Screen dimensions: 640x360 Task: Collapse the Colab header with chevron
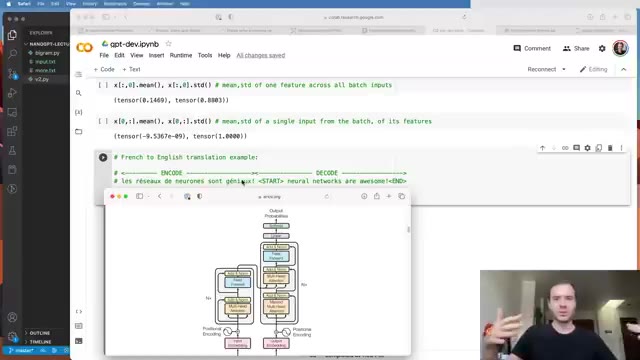point(624,69)
